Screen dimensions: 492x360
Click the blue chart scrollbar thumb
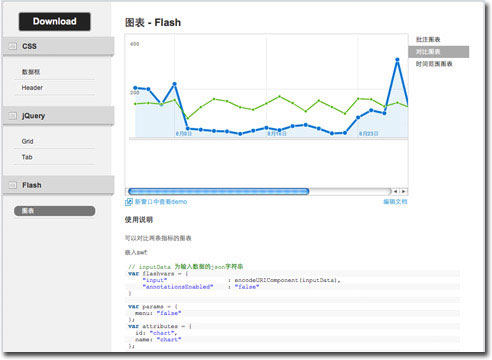point(219,191)
